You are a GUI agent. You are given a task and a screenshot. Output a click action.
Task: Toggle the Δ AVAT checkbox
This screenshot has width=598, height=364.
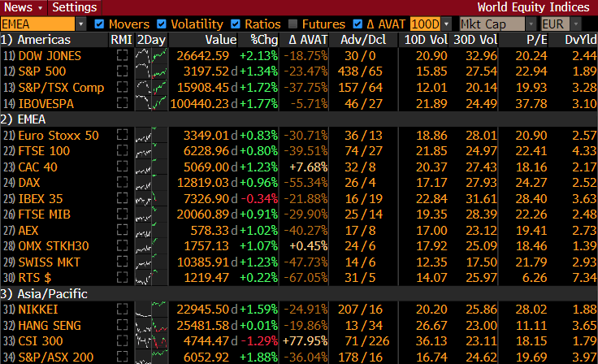(x=357, y=24)
